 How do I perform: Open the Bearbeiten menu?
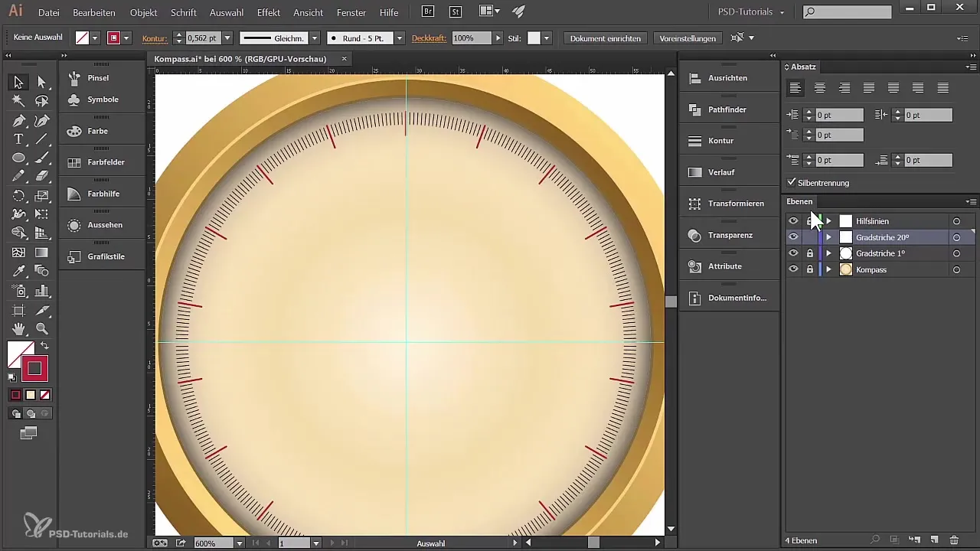click(94, 12)
